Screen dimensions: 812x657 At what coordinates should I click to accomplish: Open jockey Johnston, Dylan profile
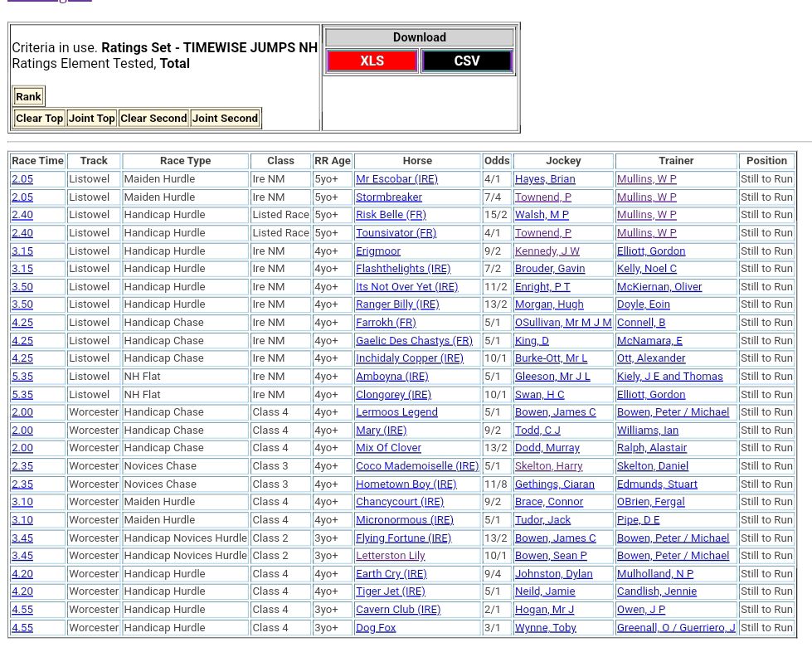(x=553, y=574)
